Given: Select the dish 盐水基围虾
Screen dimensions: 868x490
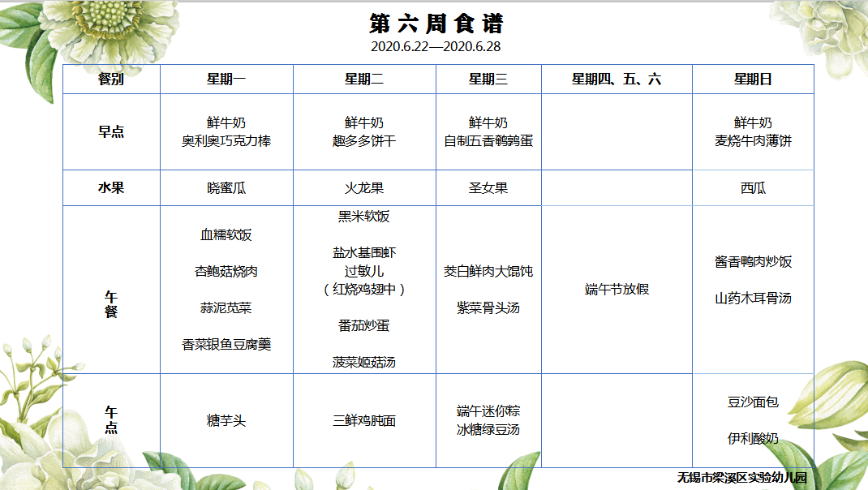Looking at the screenshot, I should pyautogui.click(x=363, y=253).
